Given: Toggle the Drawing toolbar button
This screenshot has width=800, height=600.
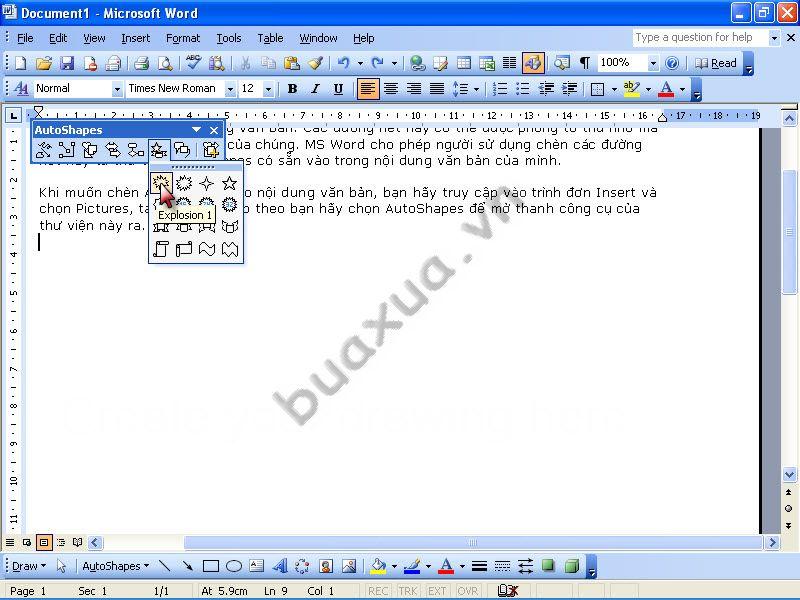Looking at the screenshot, I should (533, 63).
